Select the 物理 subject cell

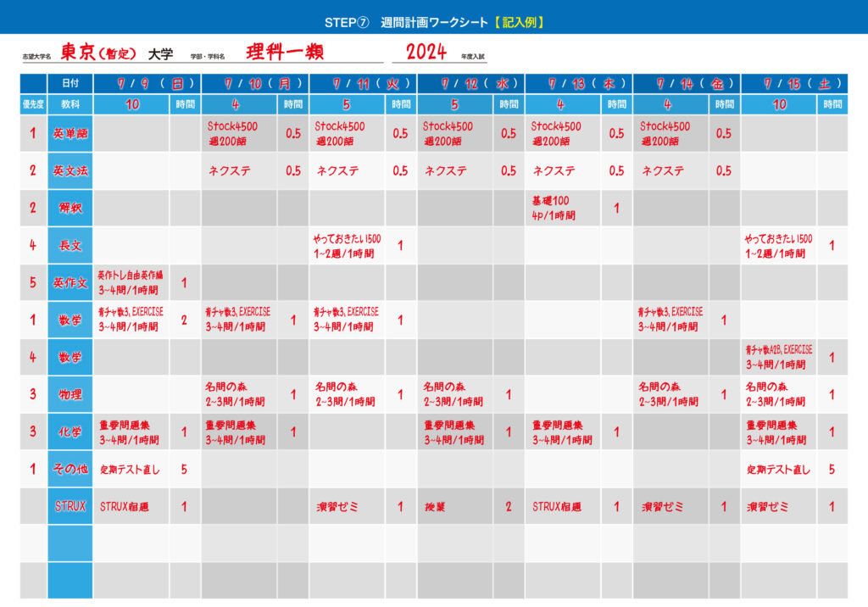pos(70,394)
